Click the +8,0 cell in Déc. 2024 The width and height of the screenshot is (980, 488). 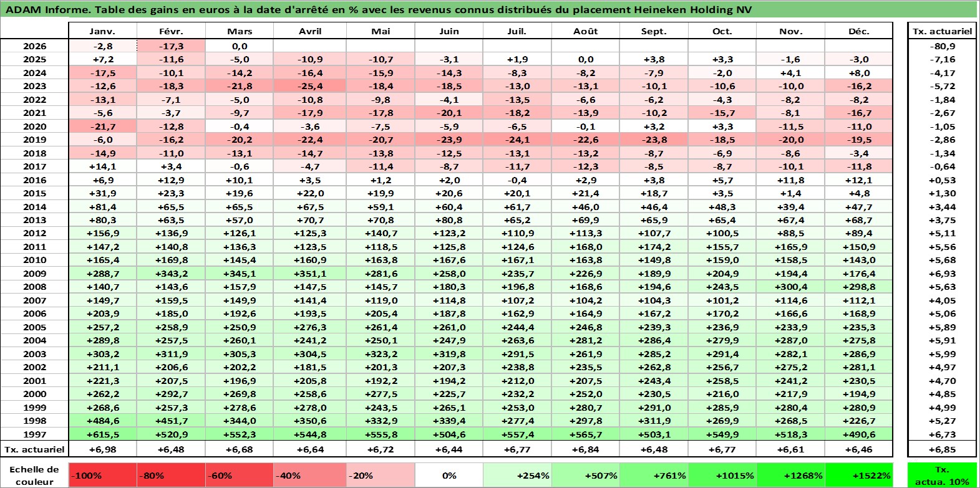point(859,73)
